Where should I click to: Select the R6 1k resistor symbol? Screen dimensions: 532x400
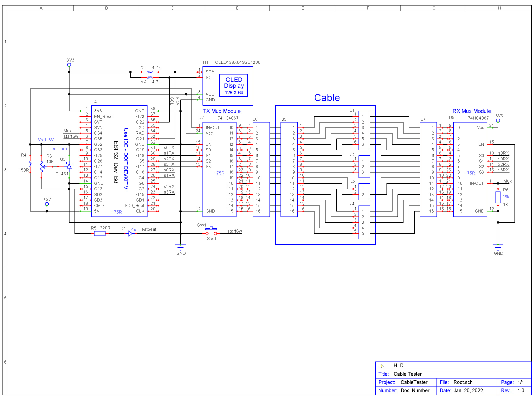click(498, 197)
